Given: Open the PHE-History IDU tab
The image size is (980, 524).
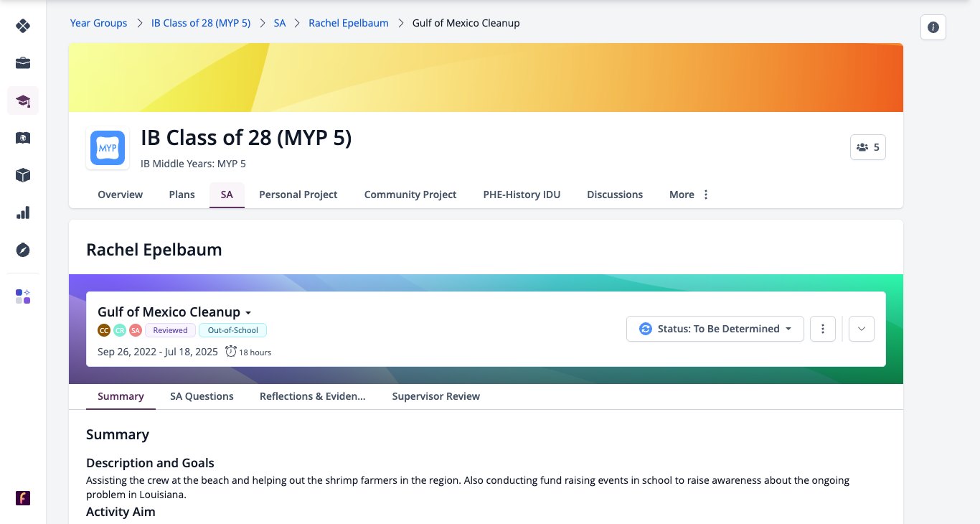Looking at the screenshot, I should click(522, 195).
